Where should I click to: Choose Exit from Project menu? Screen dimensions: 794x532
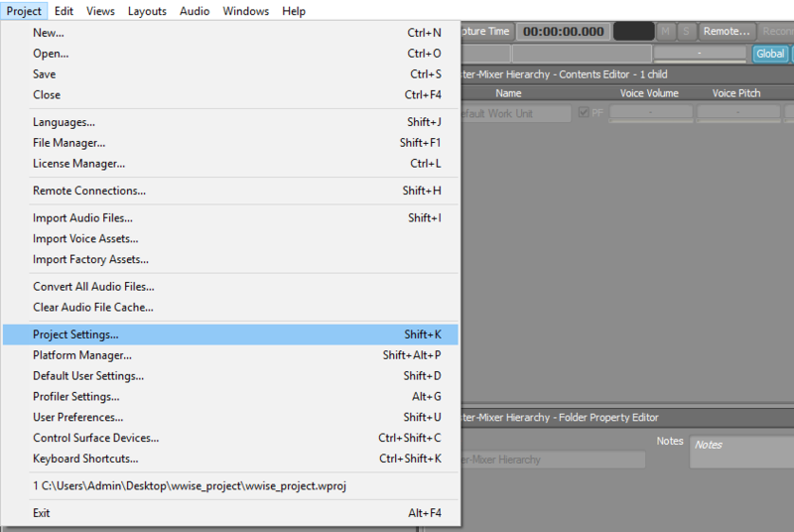(x=230, y=513)
